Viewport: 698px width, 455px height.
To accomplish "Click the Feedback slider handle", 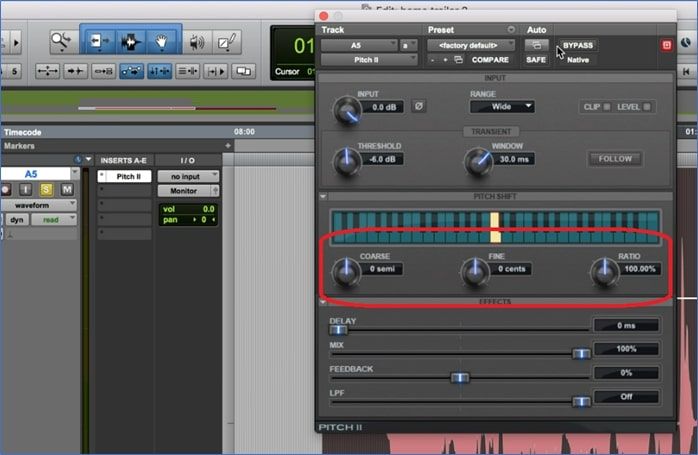I will click(459, 378).
